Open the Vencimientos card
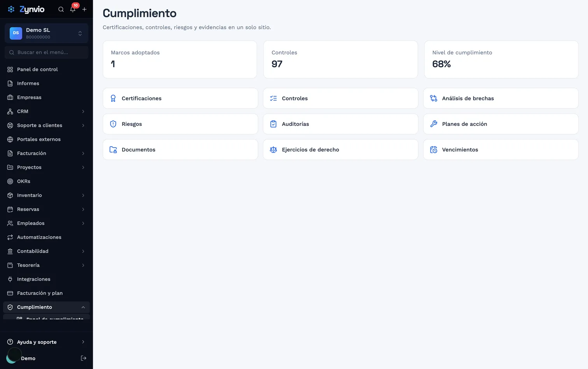Image resolution: width=588 pixels, height=369 pixels. (x=501, y=150)
